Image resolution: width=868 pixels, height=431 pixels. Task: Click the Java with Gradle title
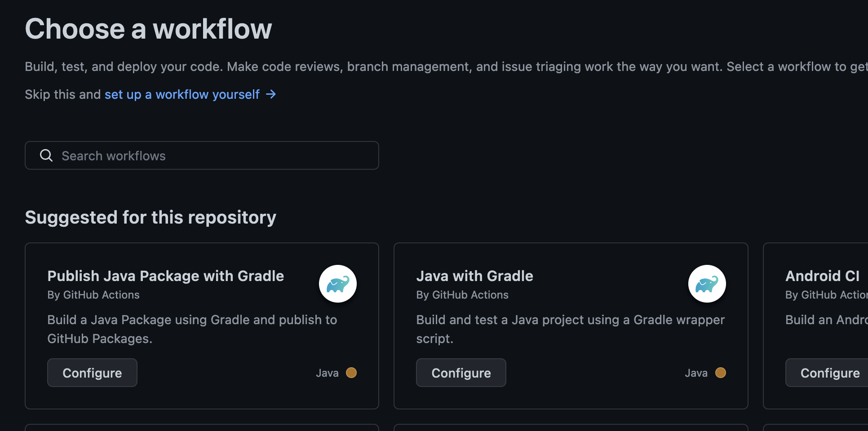pos(475,276)
